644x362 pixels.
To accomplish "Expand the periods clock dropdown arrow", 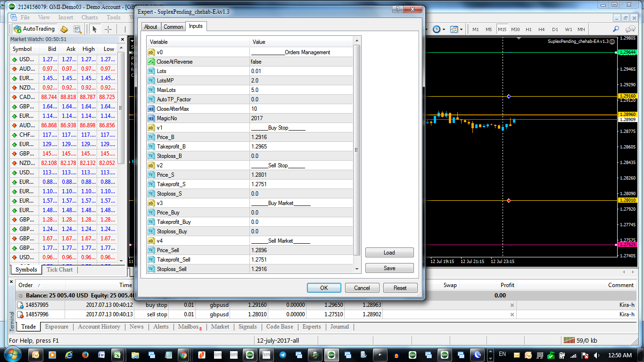I will [x=444, y=29].
